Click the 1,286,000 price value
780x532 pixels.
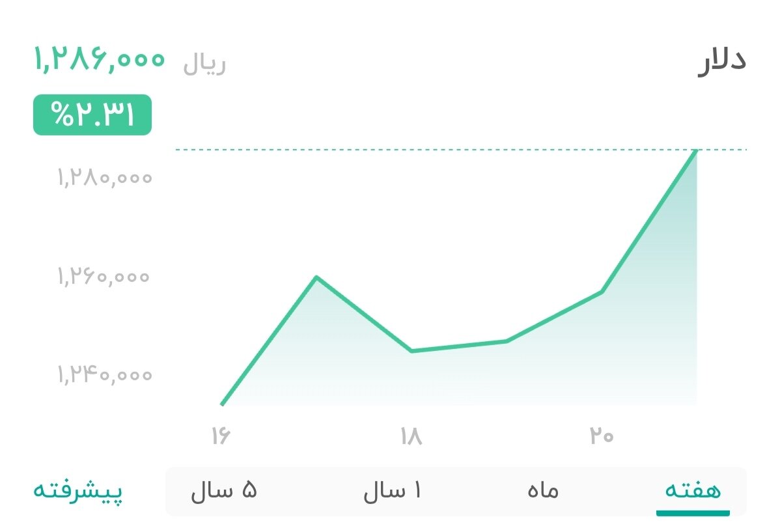98,60
